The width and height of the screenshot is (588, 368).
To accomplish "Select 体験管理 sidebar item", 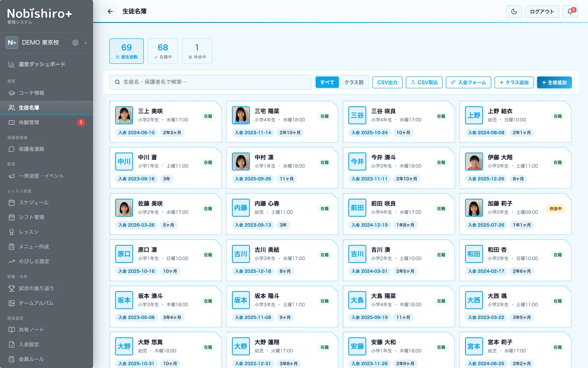I will coord(46,123).
